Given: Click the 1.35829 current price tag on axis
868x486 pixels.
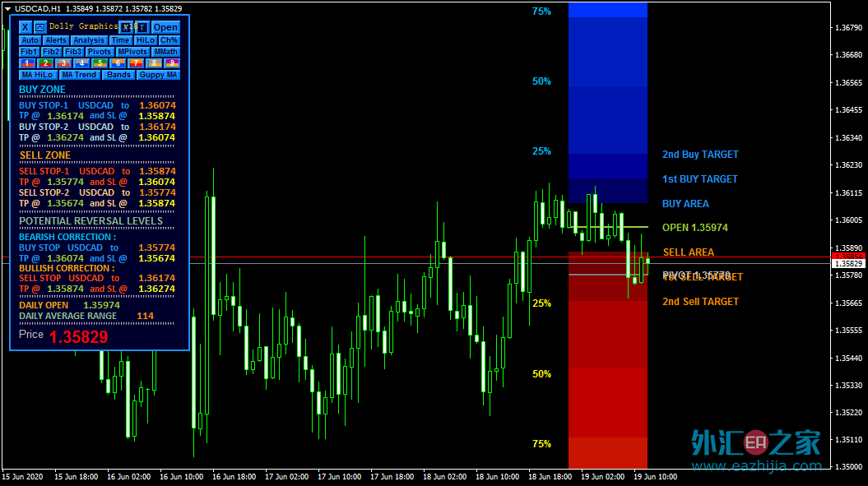Looking at the screenshot, I should 848,264.
